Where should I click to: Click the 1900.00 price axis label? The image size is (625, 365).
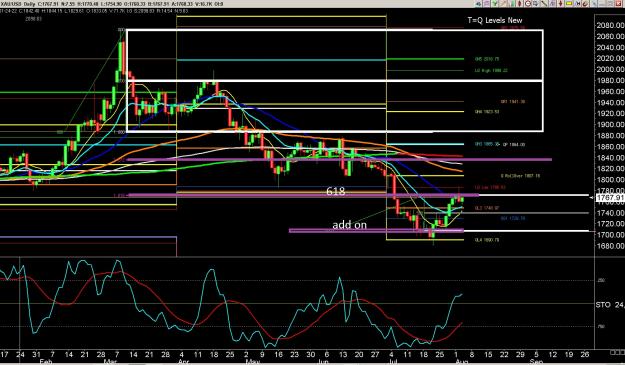pos(610,125)
